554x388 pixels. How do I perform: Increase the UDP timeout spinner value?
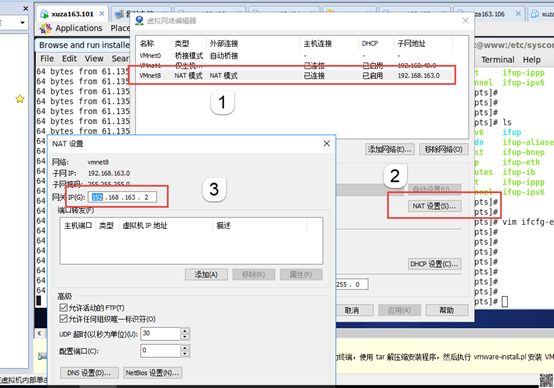click(185, 331)
